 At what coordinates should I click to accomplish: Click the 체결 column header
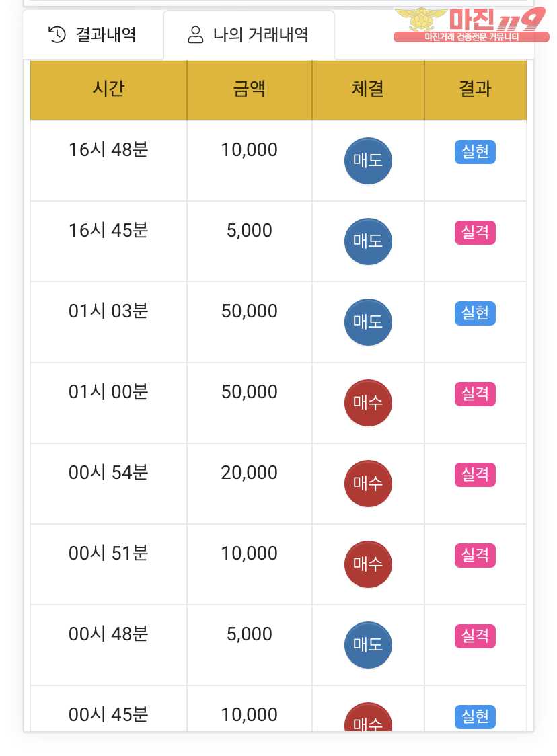[x=368, y=89]
